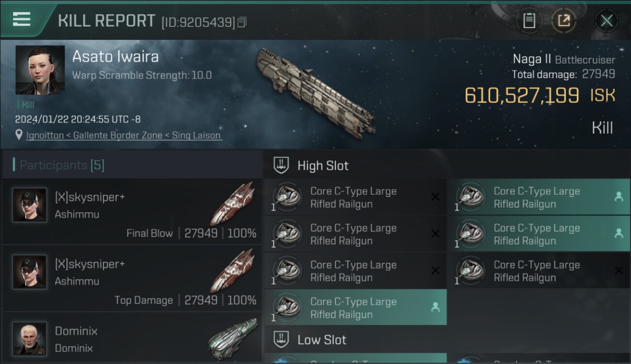Screen dimensions: 631x364
Task: Click the destroyed X on third-row right railgun
Action: point(618,270)
